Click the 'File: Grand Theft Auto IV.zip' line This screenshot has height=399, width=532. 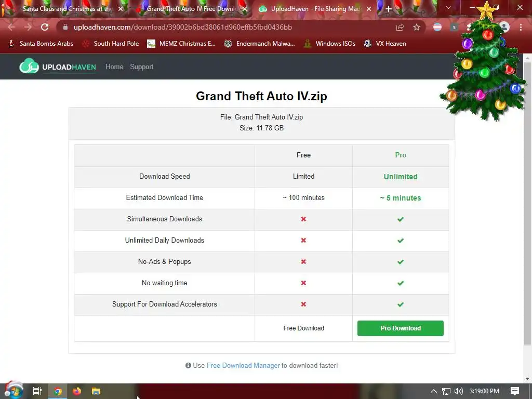261,117
